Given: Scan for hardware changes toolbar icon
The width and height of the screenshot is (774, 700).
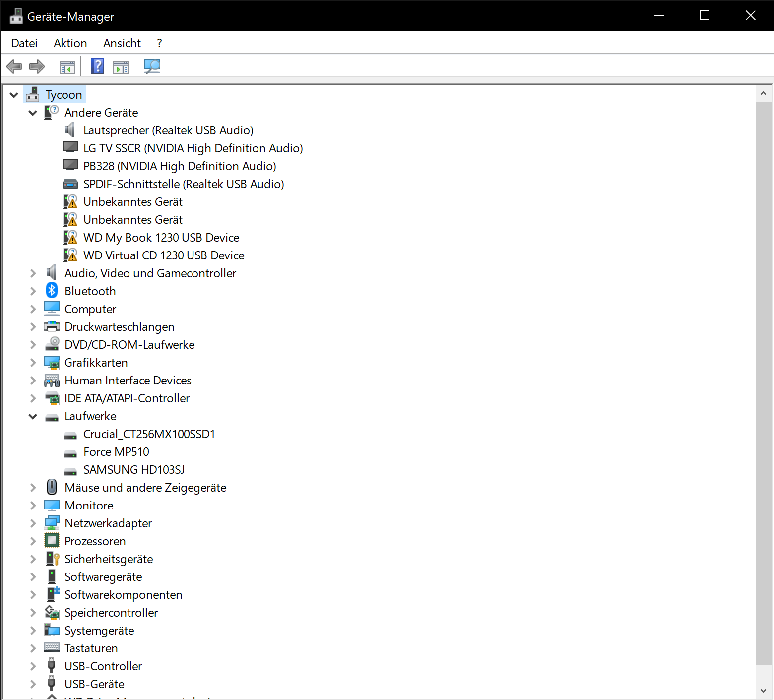Looking at the screenshot, I should click(x=151, y=66).
